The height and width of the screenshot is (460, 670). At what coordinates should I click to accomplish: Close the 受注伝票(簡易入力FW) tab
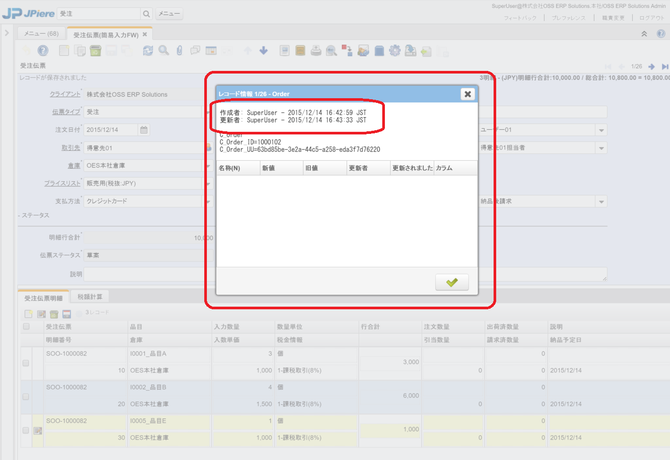145,34
